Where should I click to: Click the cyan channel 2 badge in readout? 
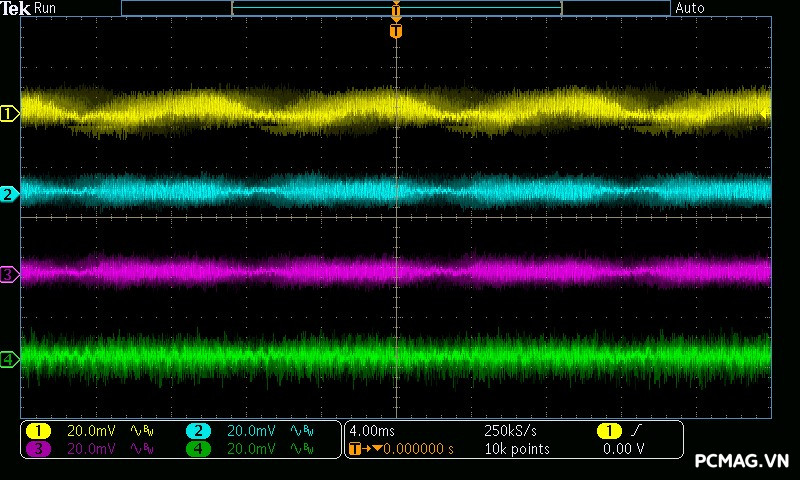pyautogui.click(x=198, y=430)
